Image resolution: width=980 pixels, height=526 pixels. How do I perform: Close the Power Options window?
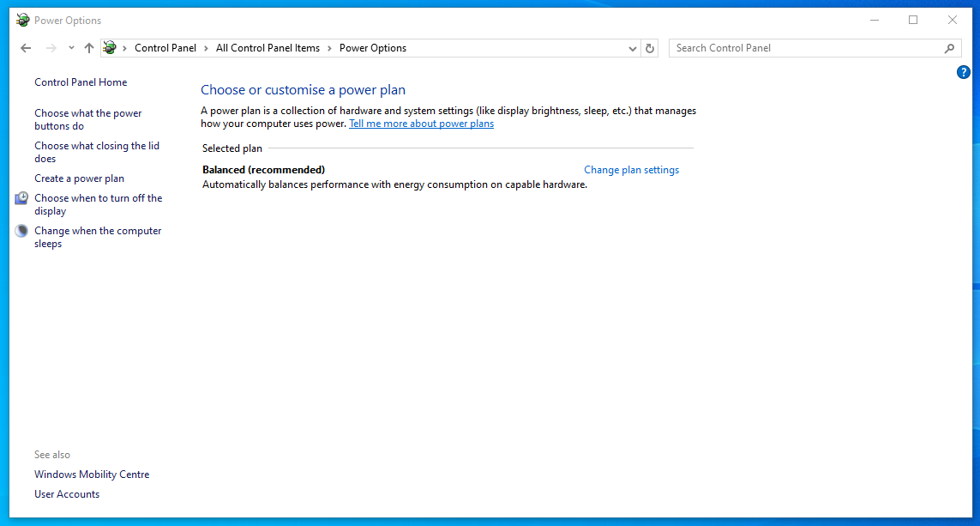pos(953,20)
